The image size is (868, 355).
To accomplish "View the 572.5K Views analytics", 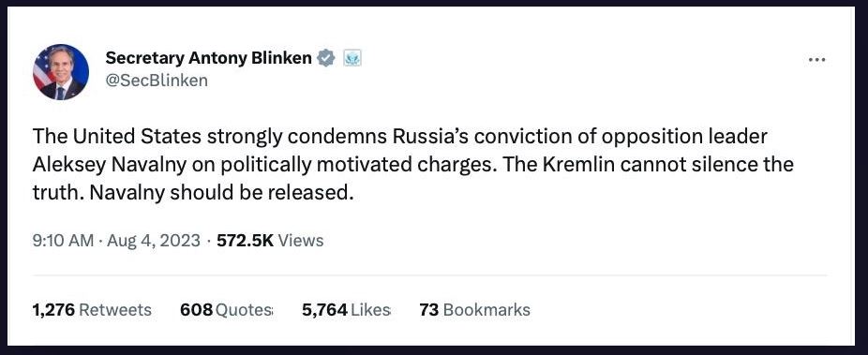I will pos(270,241).
